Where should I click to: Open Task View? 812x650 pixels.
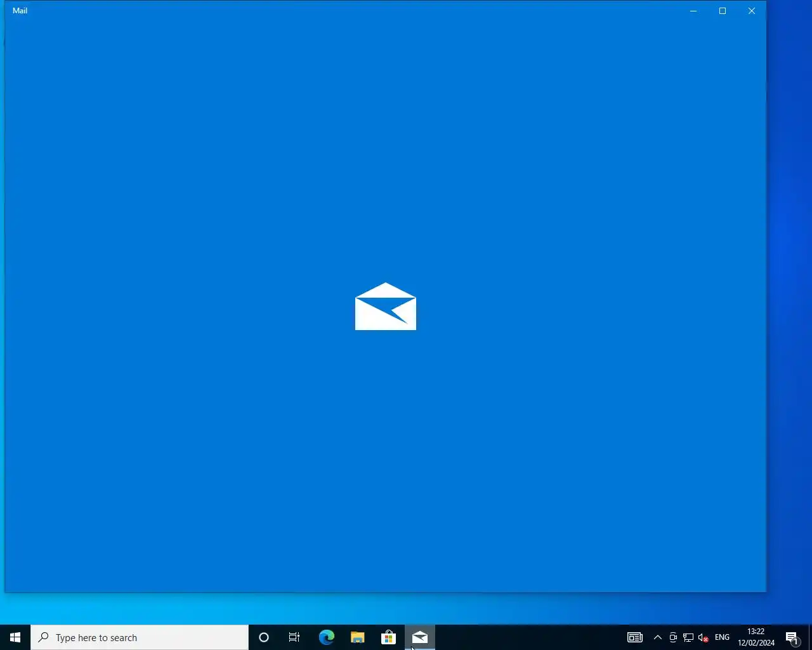click(294, 637)
